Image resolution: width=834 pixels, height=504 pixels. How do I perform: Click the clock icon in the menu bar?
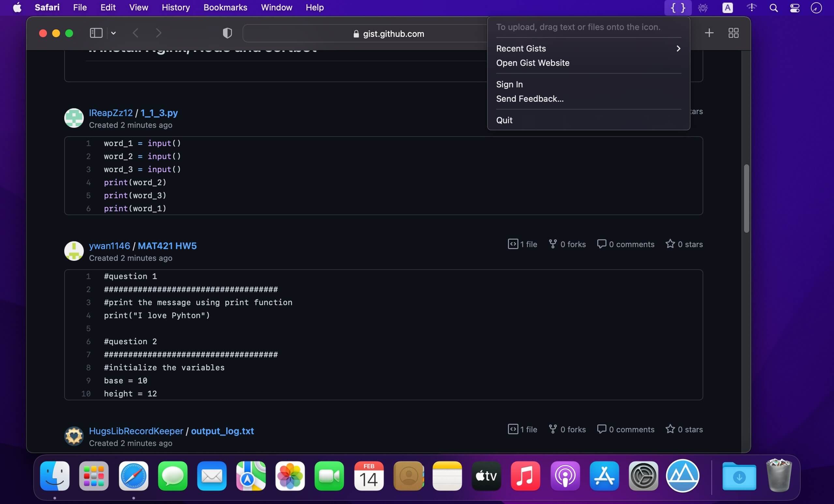816,7
